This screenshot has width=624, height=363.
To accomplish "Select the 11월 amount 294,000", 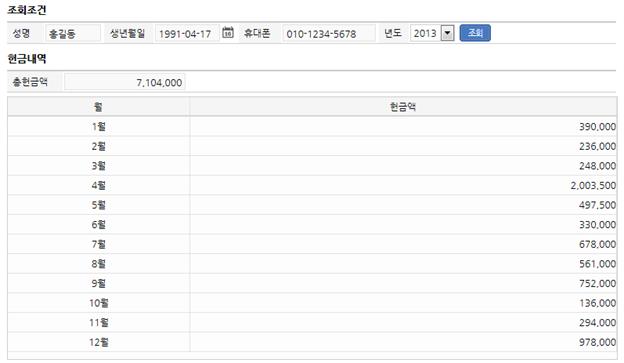I will [597, 322].
